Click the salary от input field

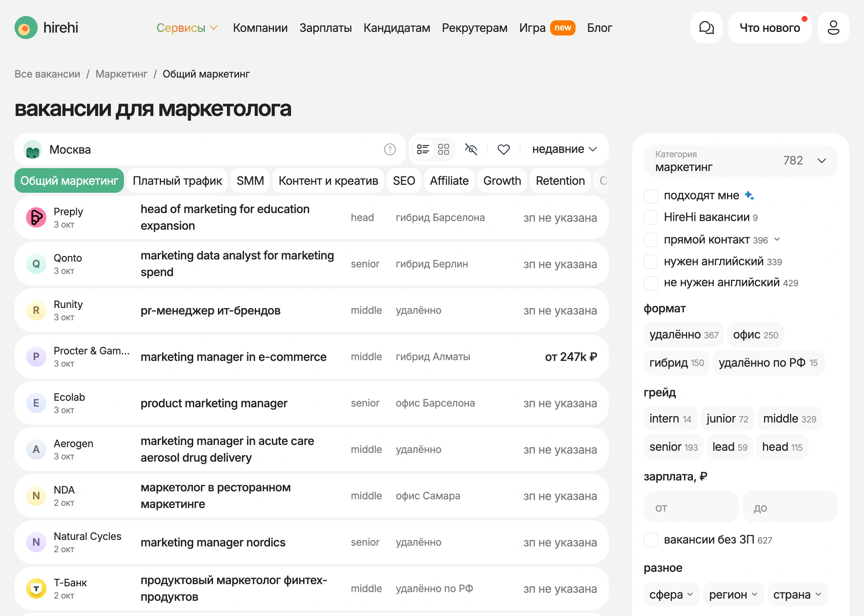[691, 507]
